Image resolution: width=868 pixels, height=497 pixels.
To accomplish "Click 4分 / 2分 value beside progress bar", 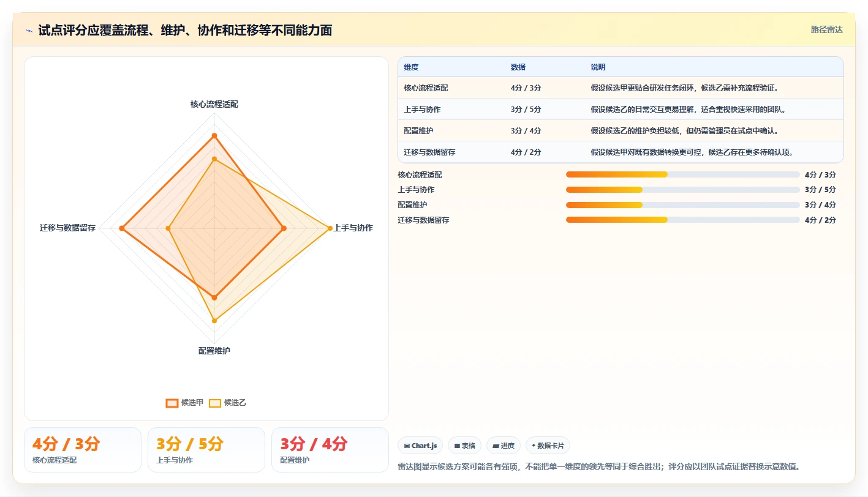I will pos(820,220).
